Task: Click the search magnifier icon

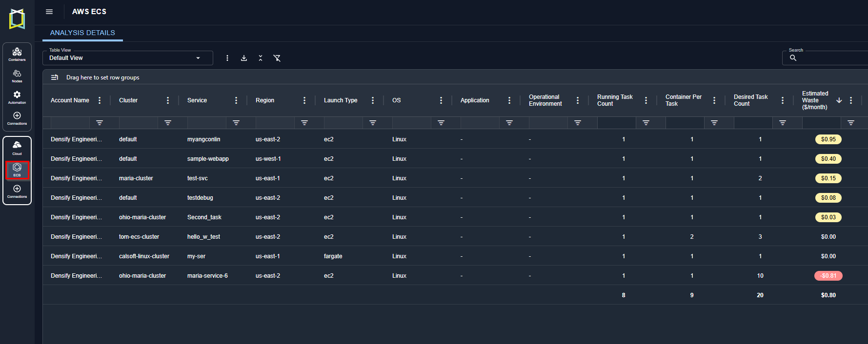Action: tap(793, 58)
